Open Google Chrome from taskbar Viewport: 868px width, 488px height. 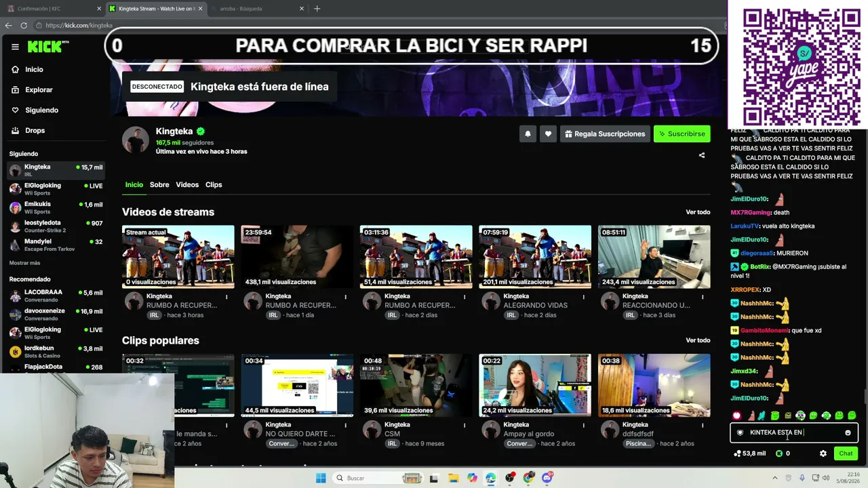point(528,478)
